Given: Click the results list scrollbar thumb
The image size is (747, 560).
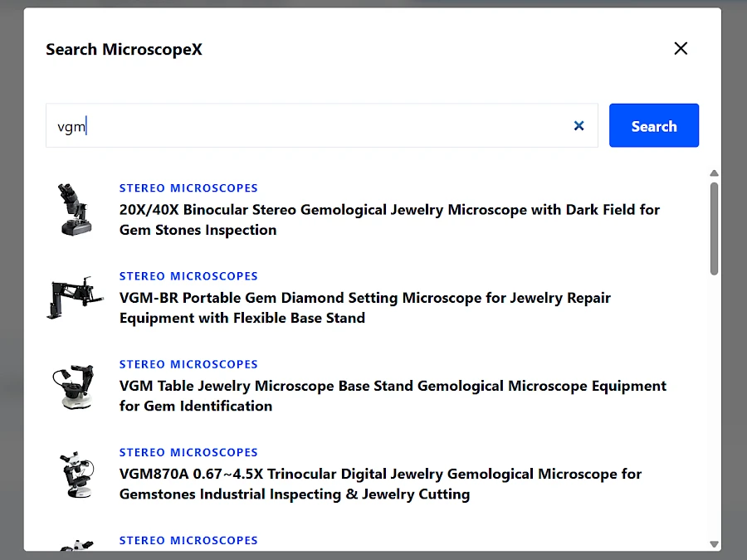Looking at the screenshot, I should [x=714, y=229].
